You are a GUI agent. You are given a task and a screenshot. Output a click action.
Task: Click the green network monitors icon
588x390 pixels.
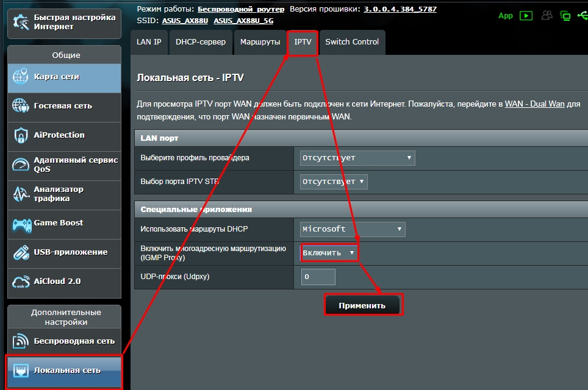click(x=565, y=16)
